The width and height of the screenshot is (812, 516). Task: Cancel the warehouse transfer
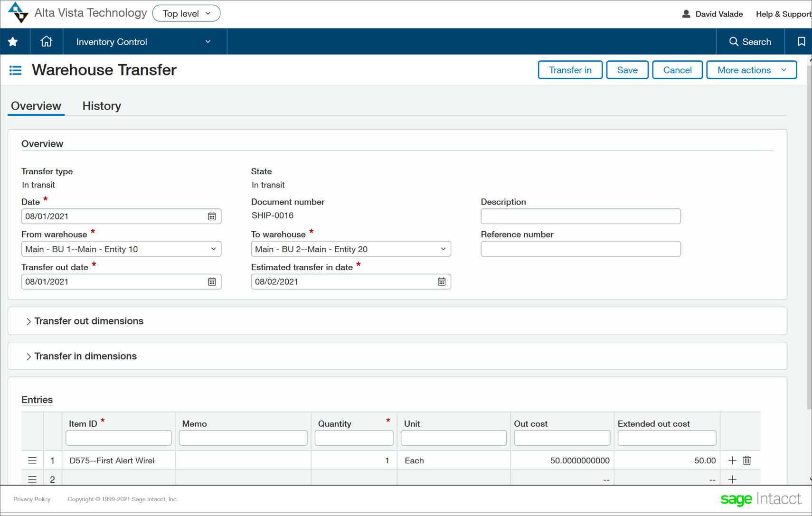[677, 70]
